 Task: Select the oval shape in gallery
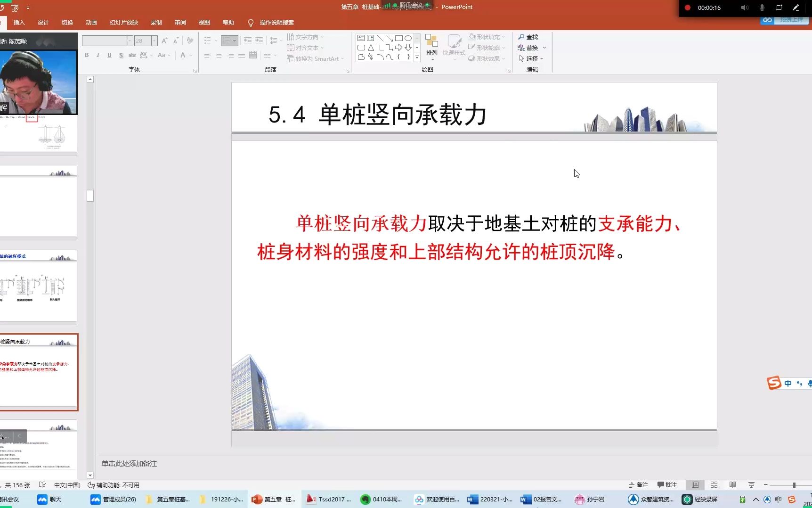(408, 38)
